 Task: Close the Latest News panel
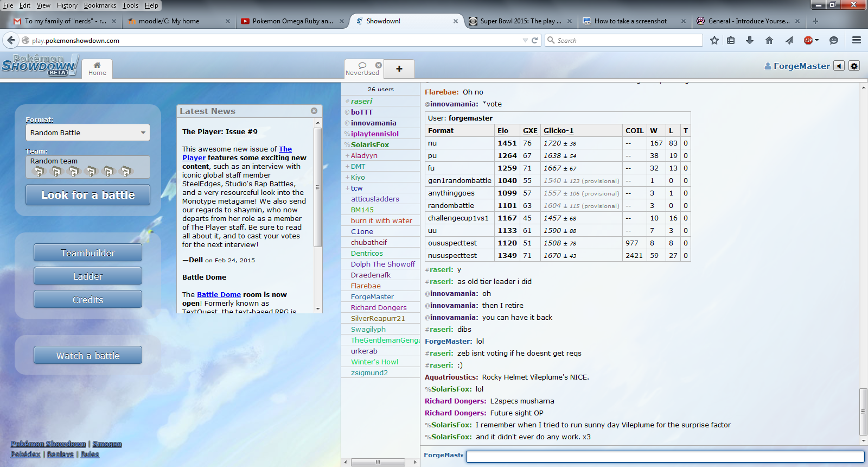coord(314,111)
